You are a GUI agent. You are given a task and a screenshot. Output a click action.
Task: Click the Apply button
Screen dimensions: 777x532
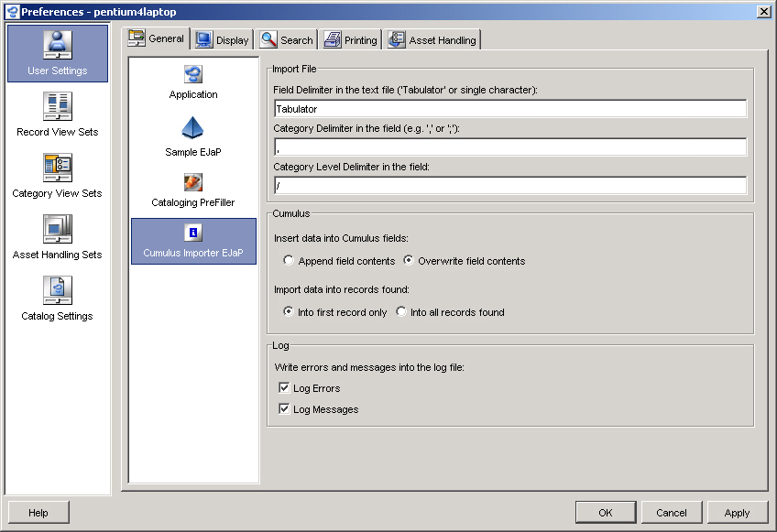pos(738,512)
